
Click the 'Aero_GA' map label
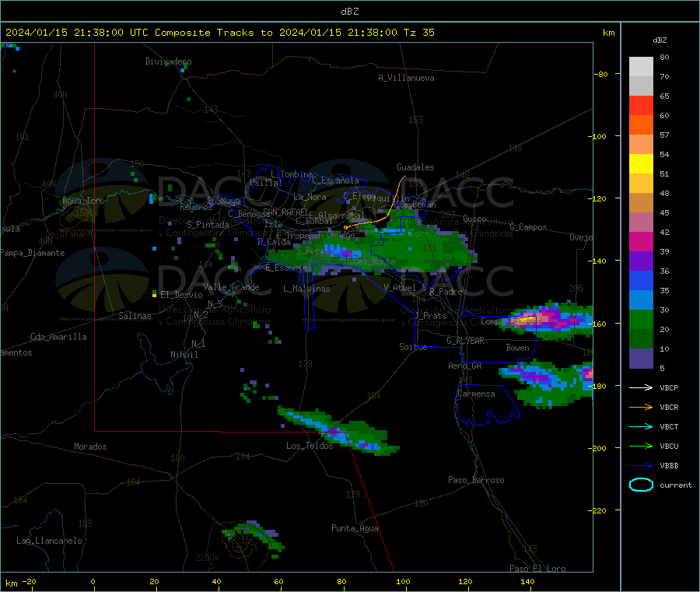[x=464, y=366]
